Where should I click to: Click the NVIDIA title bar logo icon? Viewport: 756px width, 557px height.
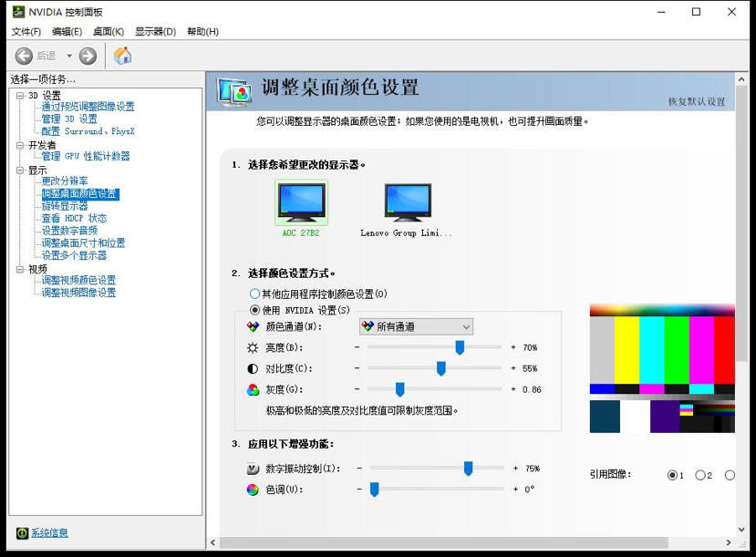point(18,12)
